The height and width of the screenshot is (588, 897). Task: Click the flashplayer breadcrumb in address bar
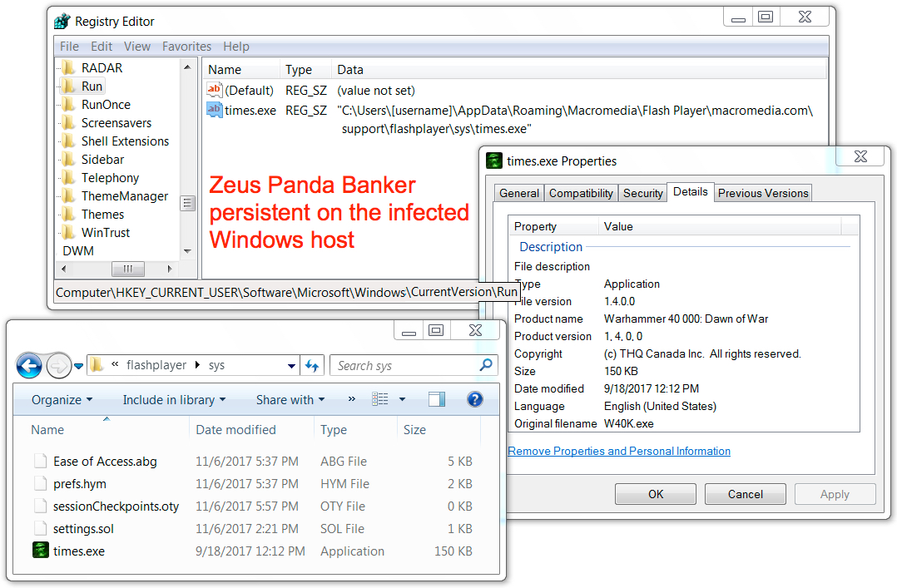tap(156, 365)
